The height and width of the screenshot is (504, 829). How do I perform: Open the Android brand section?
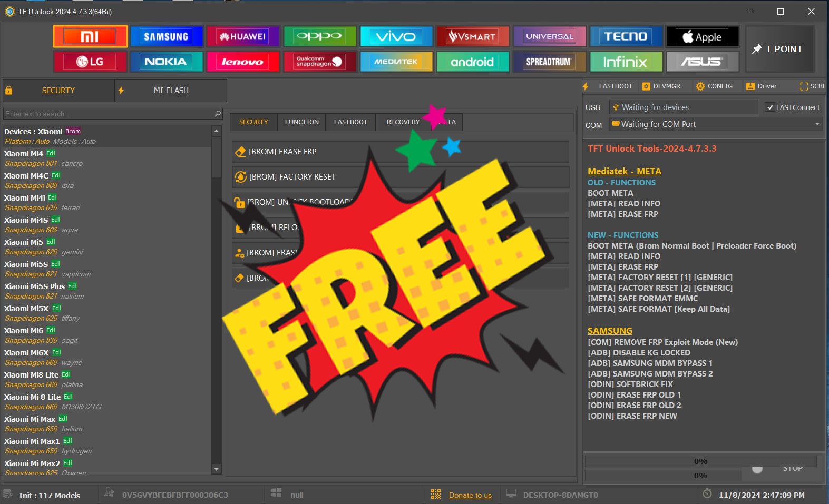point(473,62)
